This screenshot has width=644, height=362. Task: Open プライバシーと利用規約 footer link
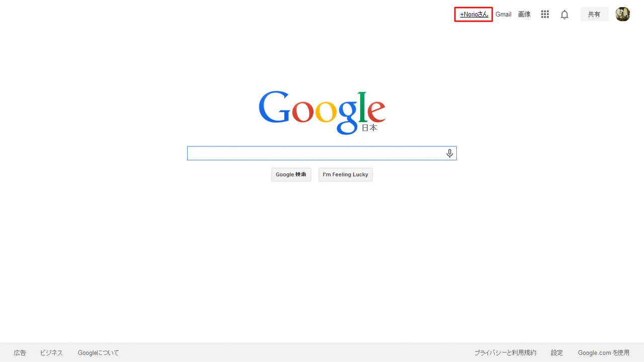coord(505,353)
